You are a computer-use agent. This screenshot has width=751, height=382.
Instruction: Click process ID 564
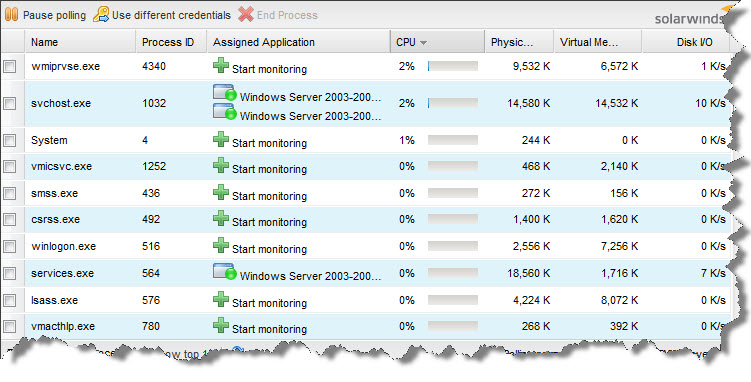[151, 273]
